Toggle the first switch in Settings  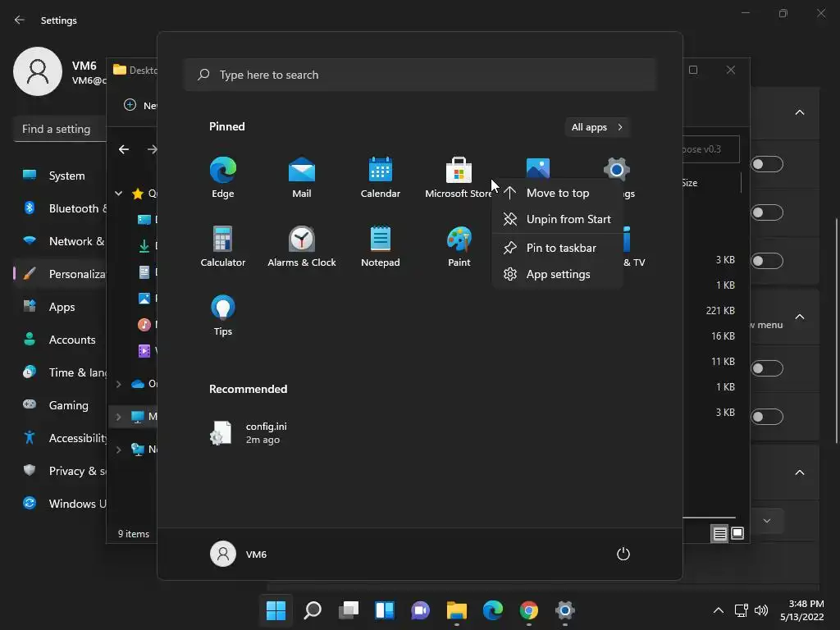[767, 164]
